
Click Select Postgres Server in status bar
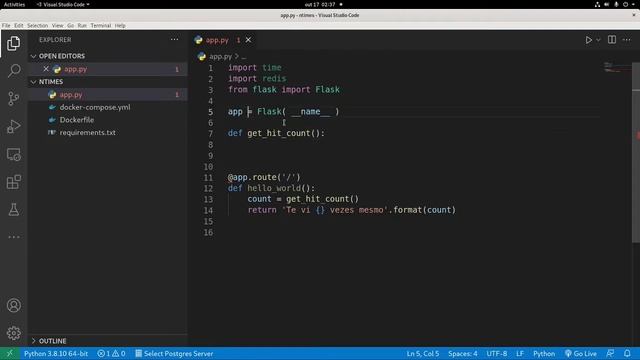[x=174, y=353]
